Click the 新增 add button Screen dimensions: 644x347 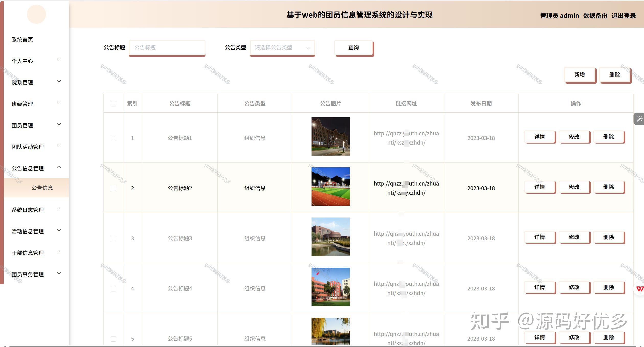coord(580,74)
